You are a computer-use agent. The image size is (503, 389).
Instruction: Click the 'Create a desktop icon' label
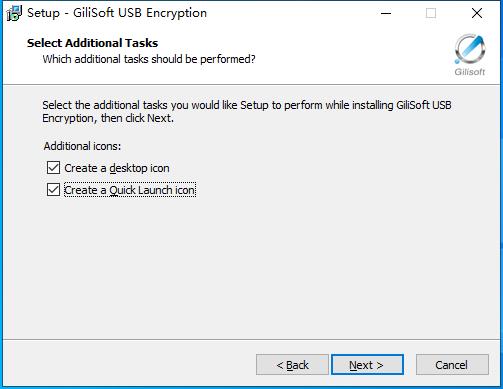click(117, 168)
